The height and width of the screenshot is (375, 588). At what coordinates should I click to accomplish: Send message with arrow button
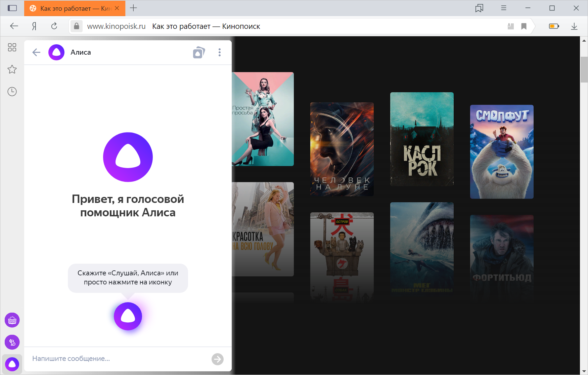218,359
